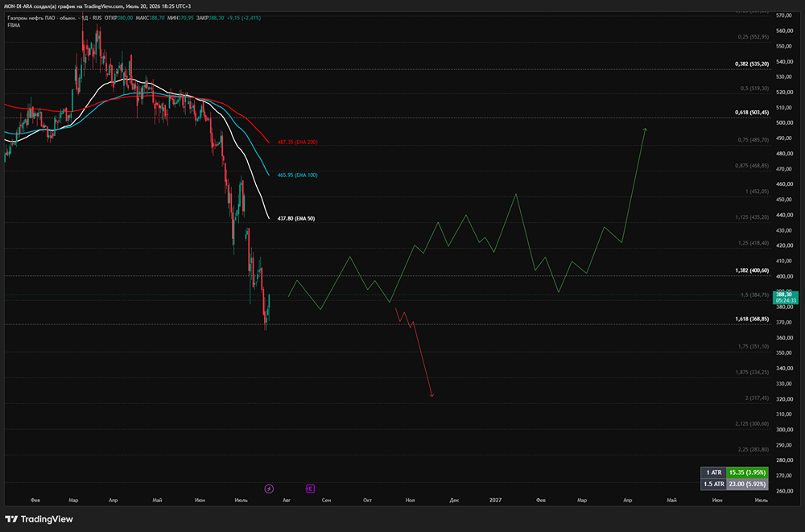Click the 500,00 price axis label

784,122
